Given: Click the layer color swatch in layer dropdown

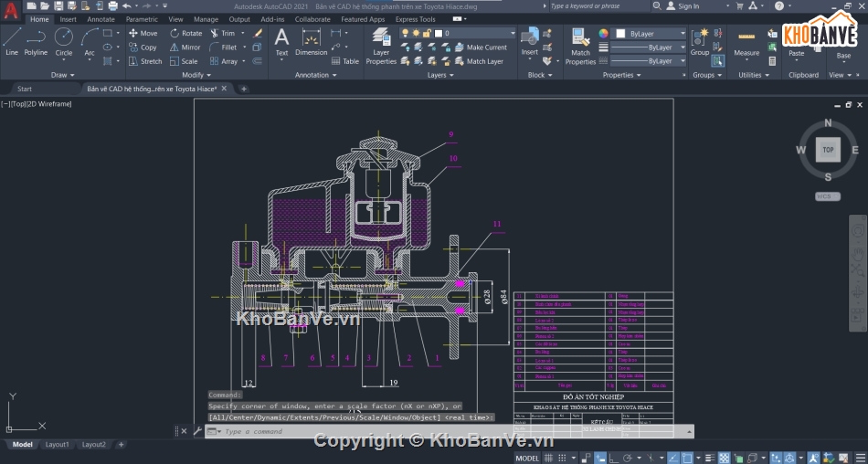Looking at the screenshot, I should [x=439, y=33].
